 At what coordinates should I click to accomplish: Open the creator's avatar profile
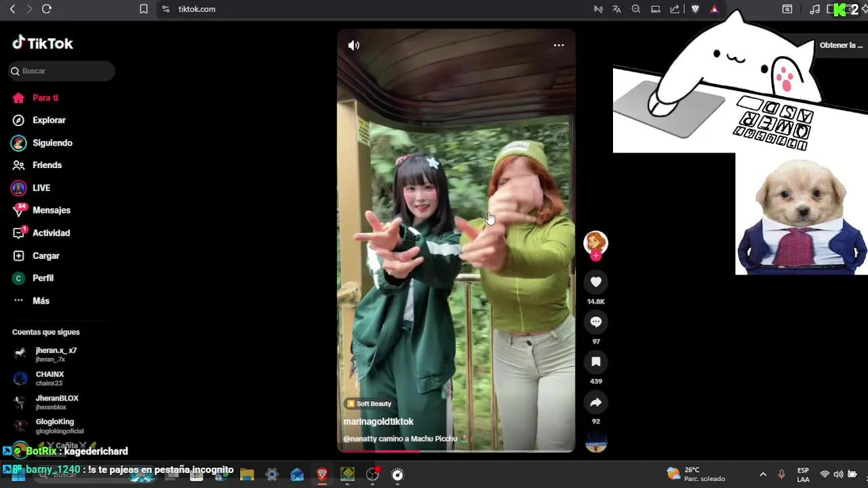595,243
